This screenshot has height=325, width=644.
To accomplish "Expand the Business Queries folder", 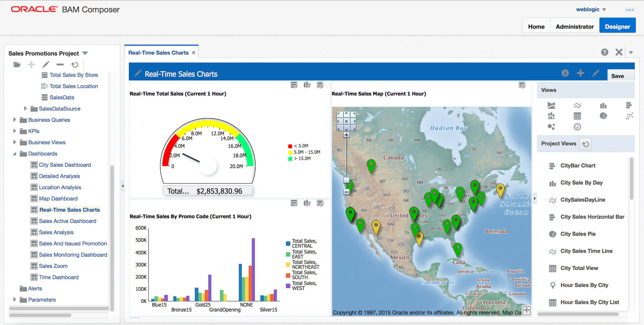I will click(x=15, y=120).
